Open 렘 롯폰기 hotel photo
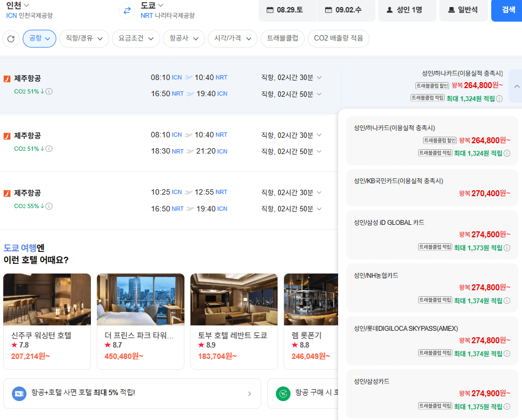The image size is (522, 420). [311, 299]
